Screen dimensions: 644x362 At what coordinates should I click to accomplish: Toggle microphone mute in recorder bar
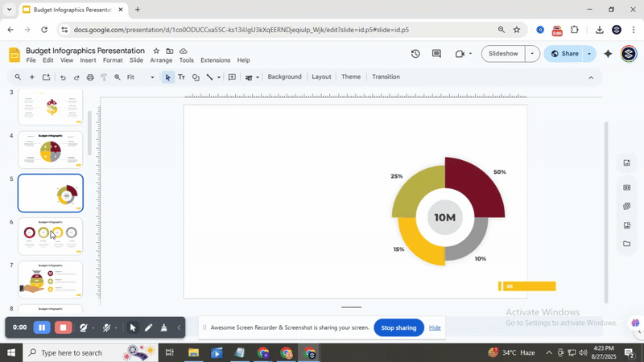[107, 328]
